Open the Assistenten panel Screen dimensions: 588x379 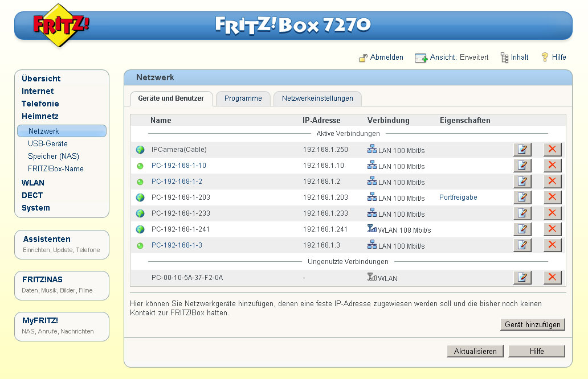(62, 245)
